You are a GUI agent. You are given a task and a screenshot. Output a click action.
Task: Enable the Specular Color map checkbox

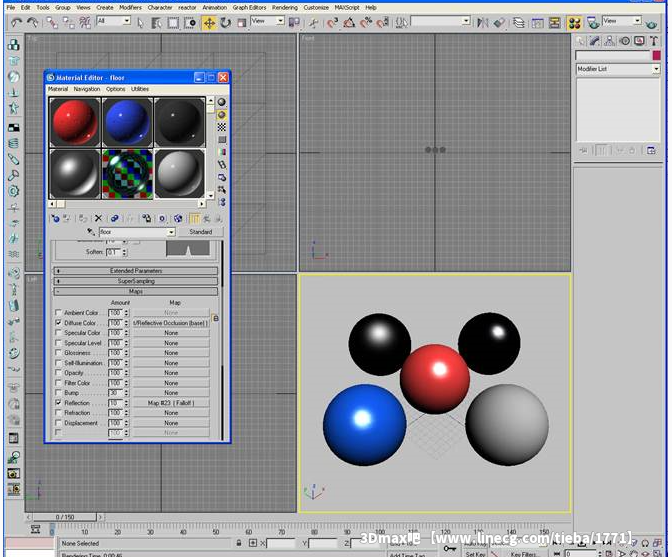pyautogui.click(x=59, y=333)
